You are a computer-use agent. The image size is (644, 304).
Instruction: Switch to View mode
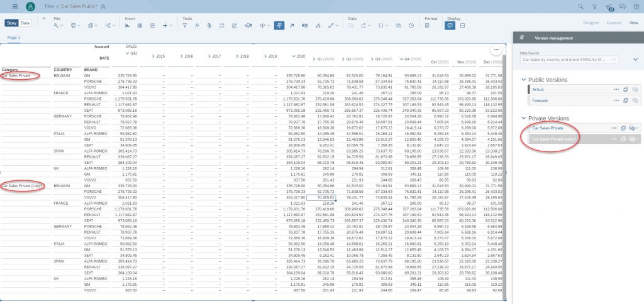[x=633, y=23]
